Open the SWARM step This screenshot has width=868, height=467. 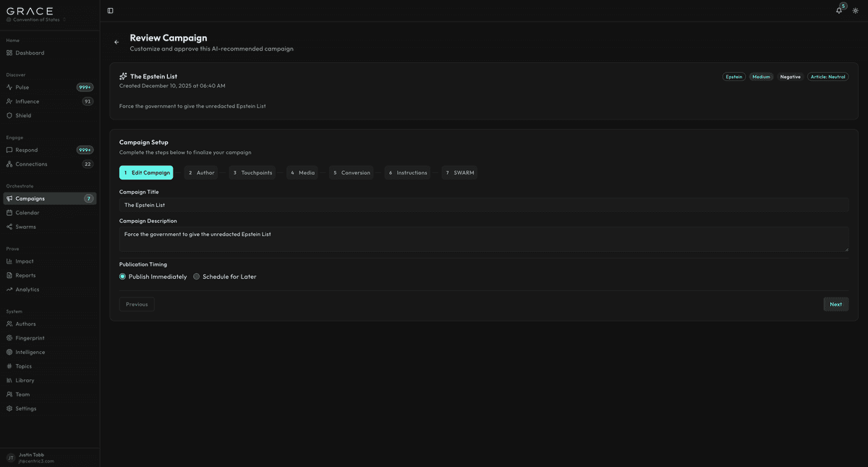point(459,172)
